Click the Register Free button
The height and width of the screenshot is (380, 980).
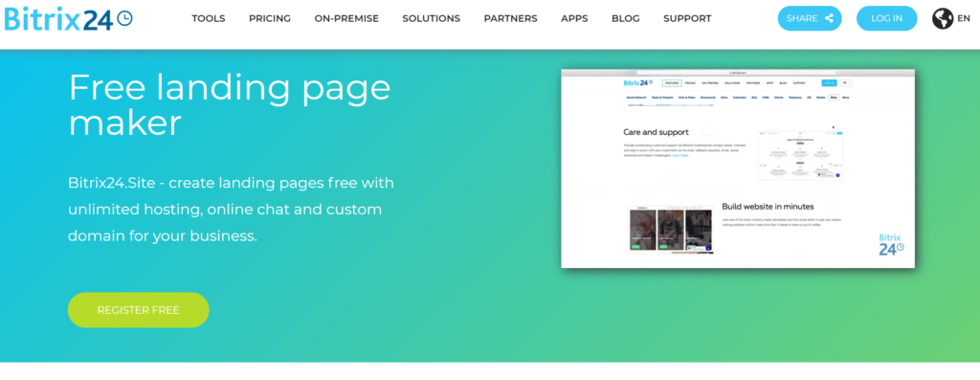point(138,310)
